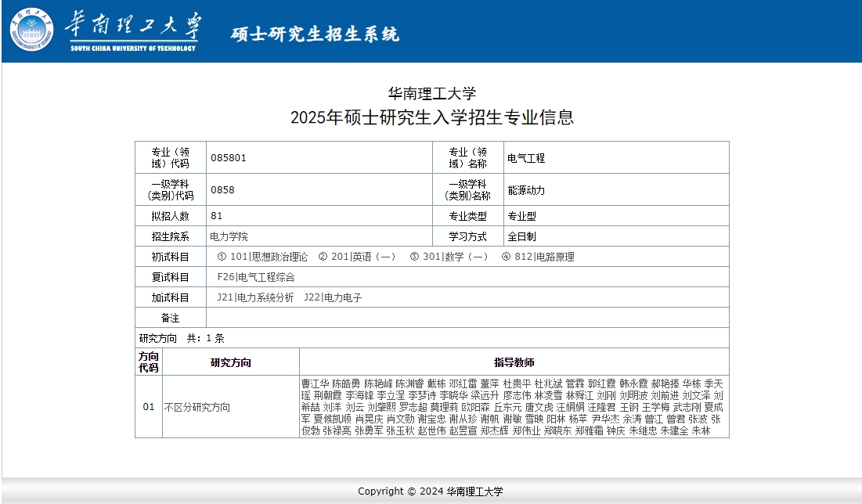Screen dimensions: 862x504
Task: Click the 华南理工大学 page heading
Action: pos(431,93)
